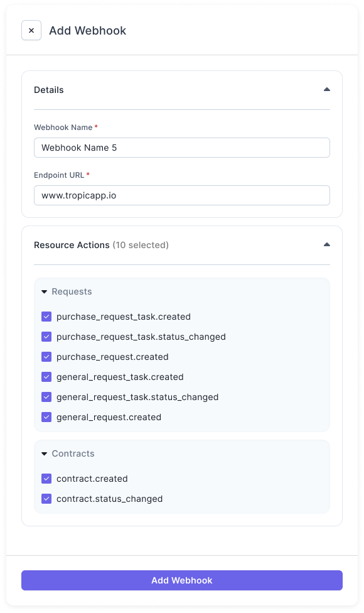
Task: Uncheck general_request_task.status_changed checkbox
Action: [46, 397]
